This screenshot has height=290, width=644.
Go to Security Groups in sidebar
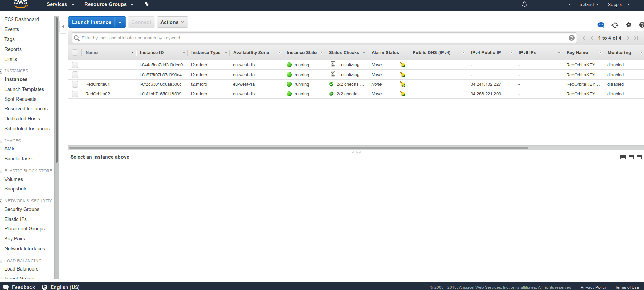tap(22, 209)
